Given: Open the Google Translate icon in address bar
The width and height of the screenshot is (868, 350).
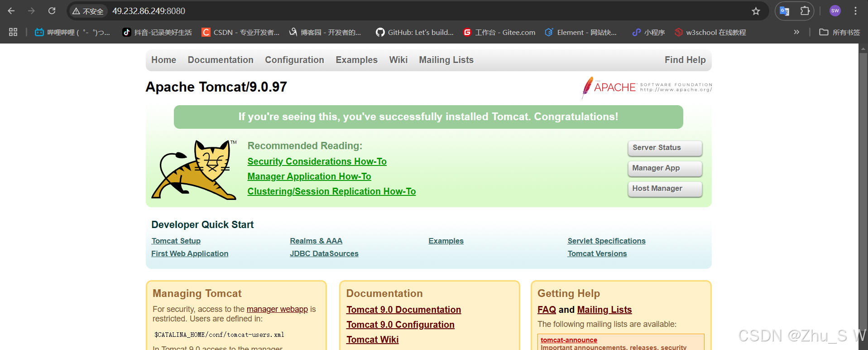Looking at the screenshot, I should (x=785, y=11).
